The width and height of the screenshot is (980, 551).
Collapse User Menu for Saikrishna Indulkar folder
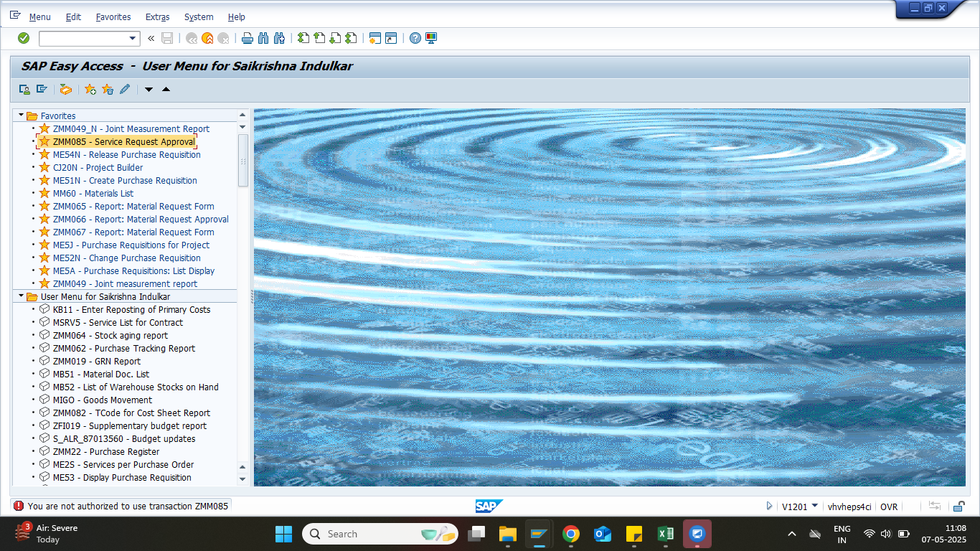click(21, 296)
